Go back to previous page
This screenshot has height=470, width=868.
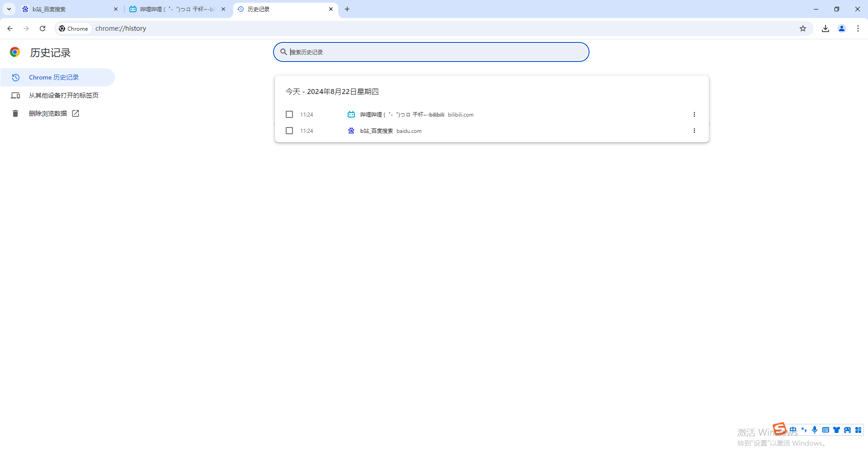pyautogui.click(x=10, y=28)
